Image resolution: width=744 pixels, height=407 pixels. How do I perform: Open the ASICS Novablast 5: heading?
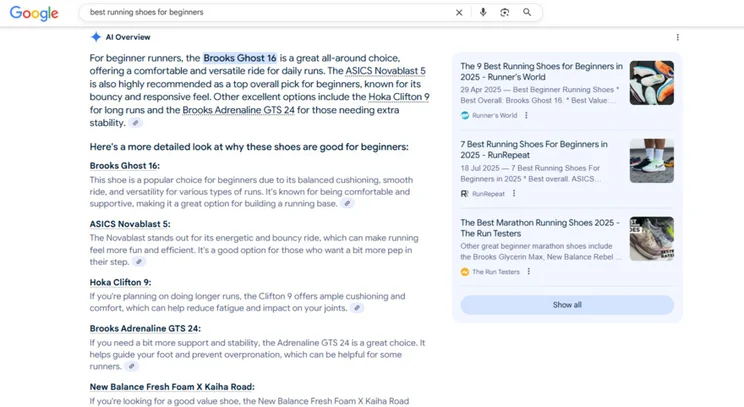(130, 224)
